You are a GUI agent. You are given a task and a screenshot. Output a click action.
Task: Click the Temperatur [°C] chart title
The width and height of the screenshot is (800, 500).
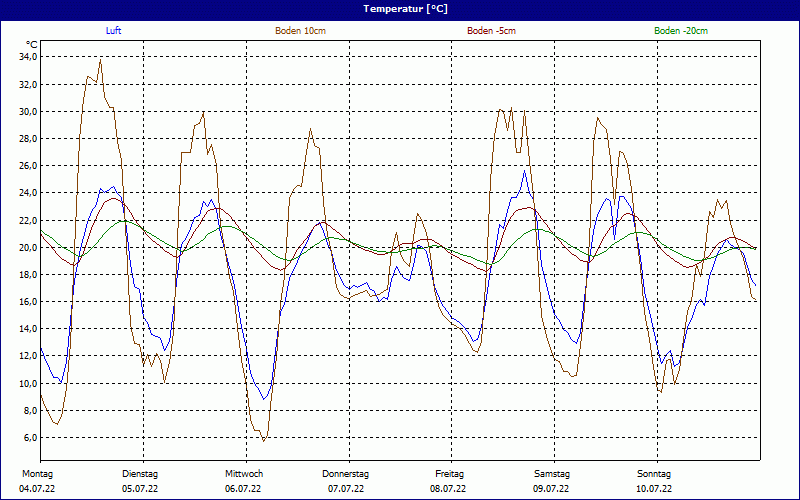[405, 9]
